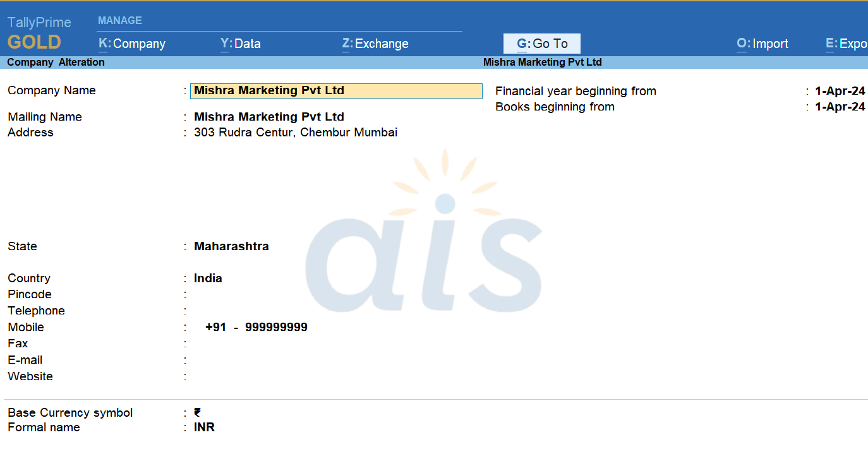The width and height of the screenshot is (868, 454).
Task: Click the Address field text
Action: point(296,133)
